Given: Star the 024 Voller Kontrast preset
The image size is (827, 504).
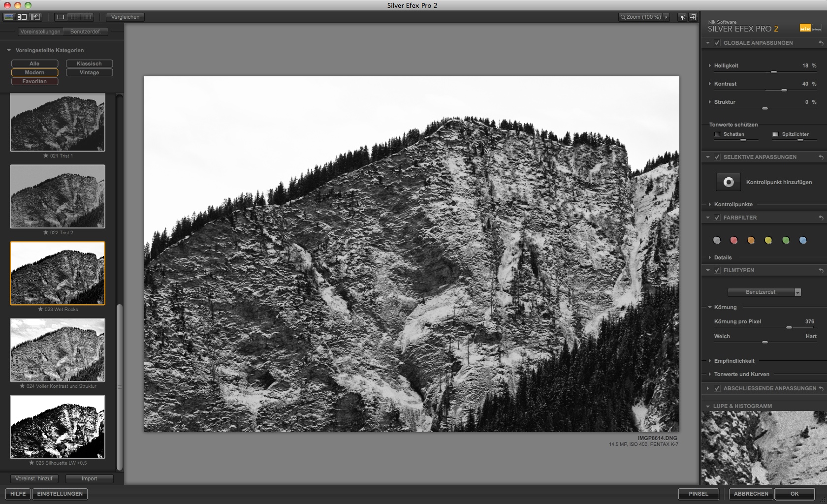Looking at the screenshot, I should point(22,386).
